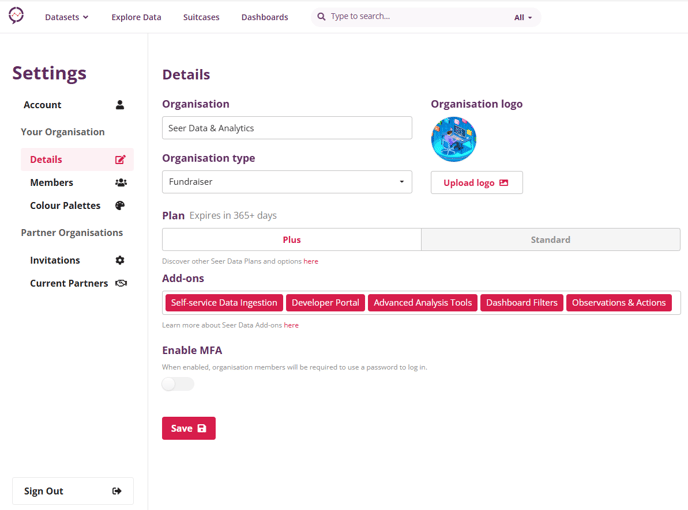Click the Invitations gear icon
The height and width of the screenshot is (510, 688).
click(120, 260)
